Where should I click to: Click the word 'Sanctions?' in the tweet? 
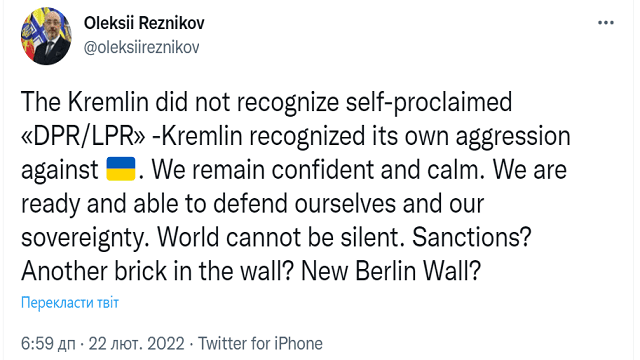coord(471,237)
